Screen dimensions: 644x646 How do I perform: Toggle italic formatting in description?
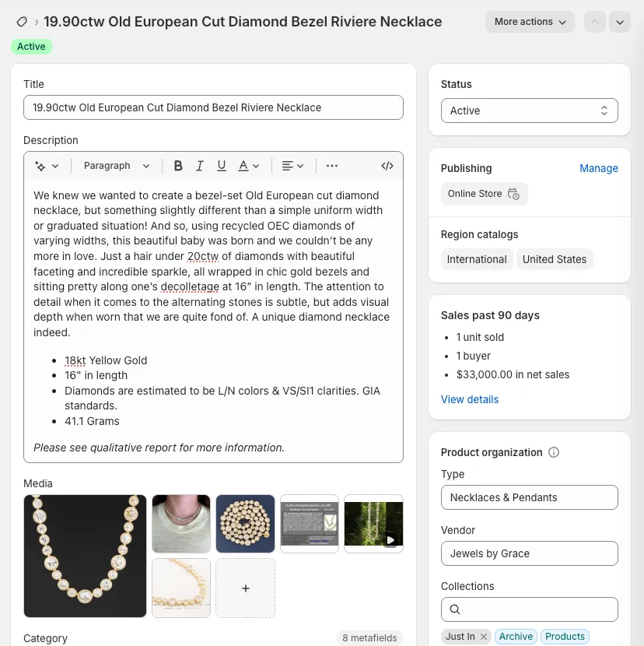pyautogui.click(x=200, y=166)
